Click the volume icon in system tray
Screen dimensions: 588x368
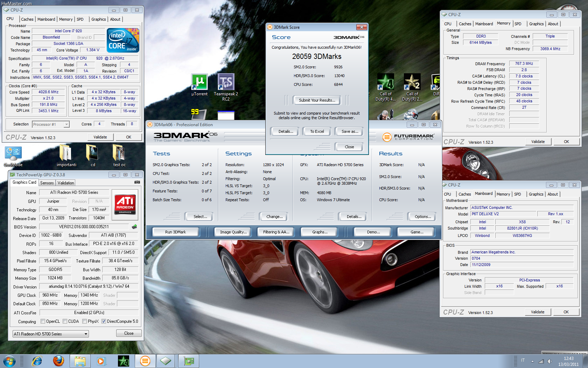coord(549,361)
